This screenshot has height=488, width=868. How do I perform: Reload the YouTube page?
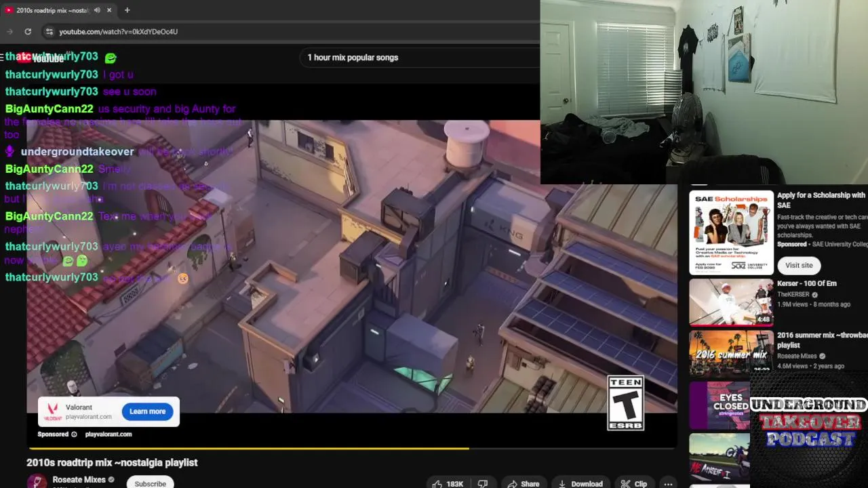(28, 31)
